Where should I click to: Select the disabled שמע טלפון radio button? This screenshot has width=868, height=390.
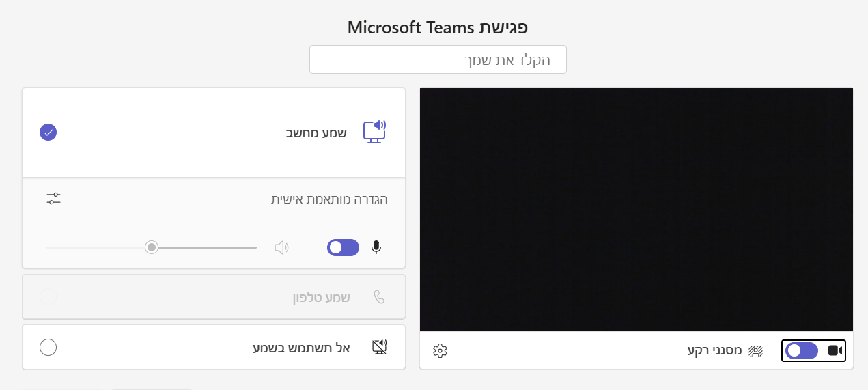pos(48,296)
